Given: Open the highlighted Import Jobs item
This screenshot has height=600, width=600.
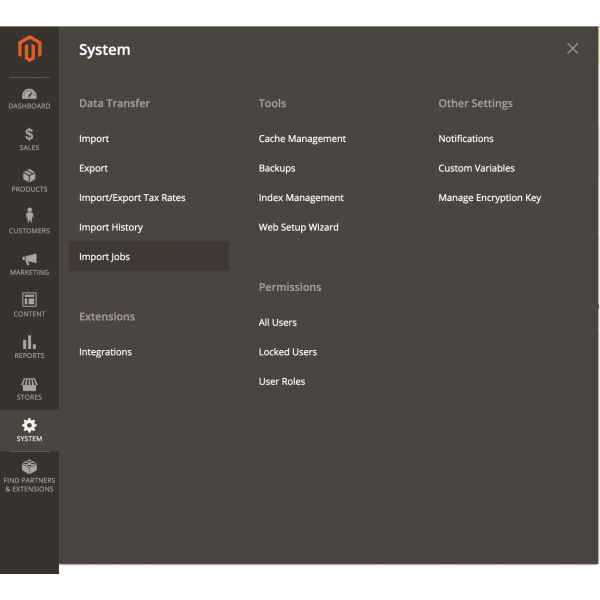Looking at the screenshot, I should click(x=149, y=256).
